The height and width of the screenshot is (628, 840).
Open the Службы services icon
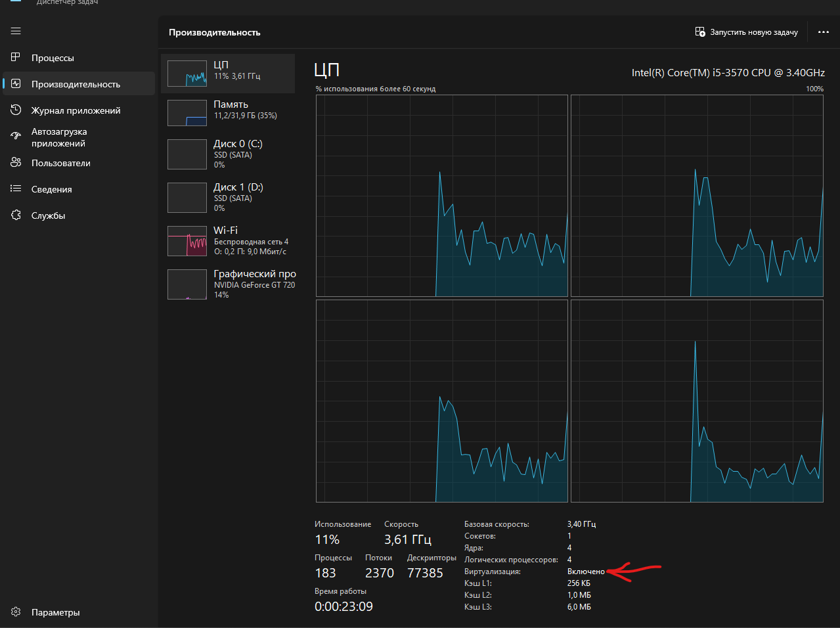pyautogui.click(x=16, y=215)
